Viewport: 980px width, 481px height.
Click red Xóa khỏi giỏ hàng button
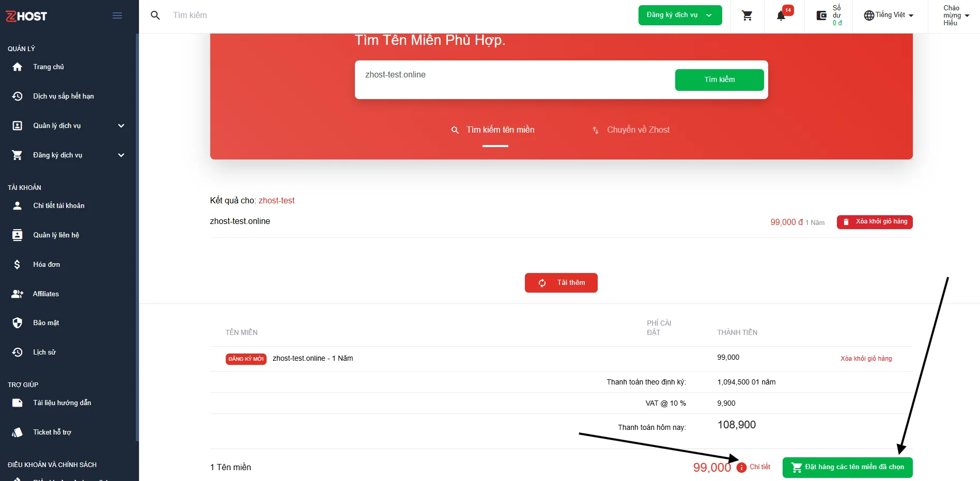[875, 222]
